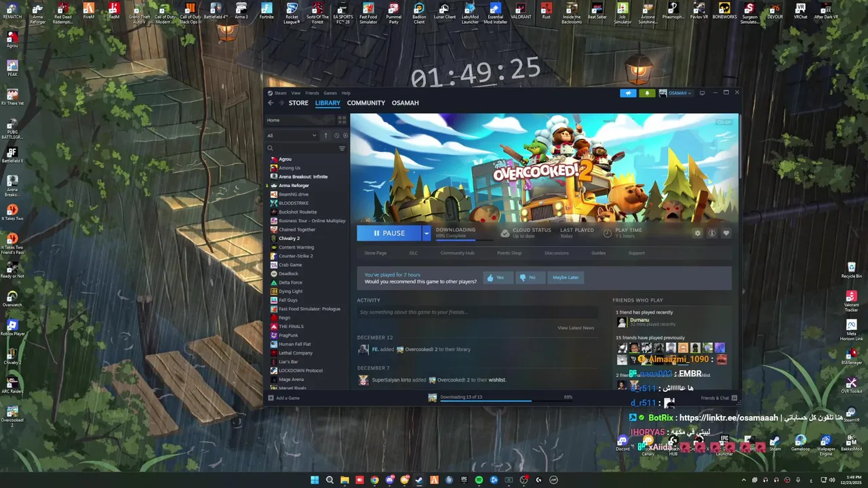Click library Home button
This screenshot has width=868, height=488.
tap(300, 120)
